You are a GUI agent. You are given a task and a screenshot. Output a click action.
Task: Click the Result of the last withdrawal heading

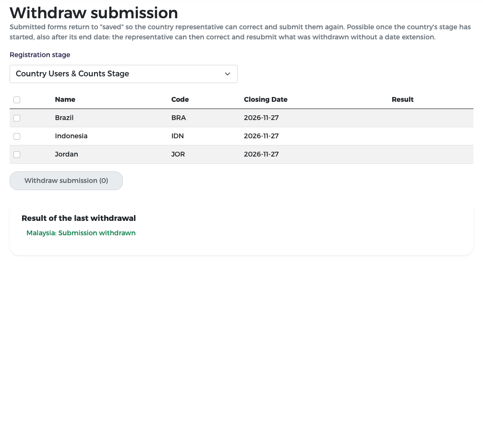coord(79,218)
